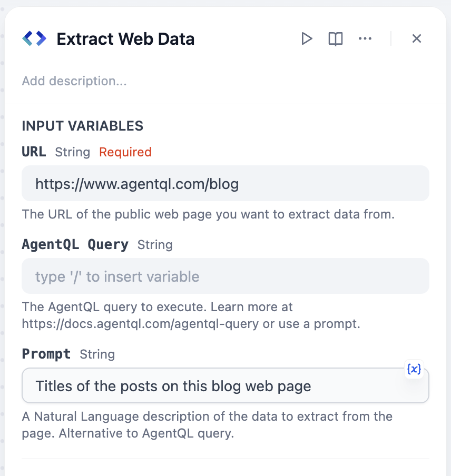Focus the Prompt text field
Image resolution: width=451 pixels, height=476 pixels.
(211, 386)
